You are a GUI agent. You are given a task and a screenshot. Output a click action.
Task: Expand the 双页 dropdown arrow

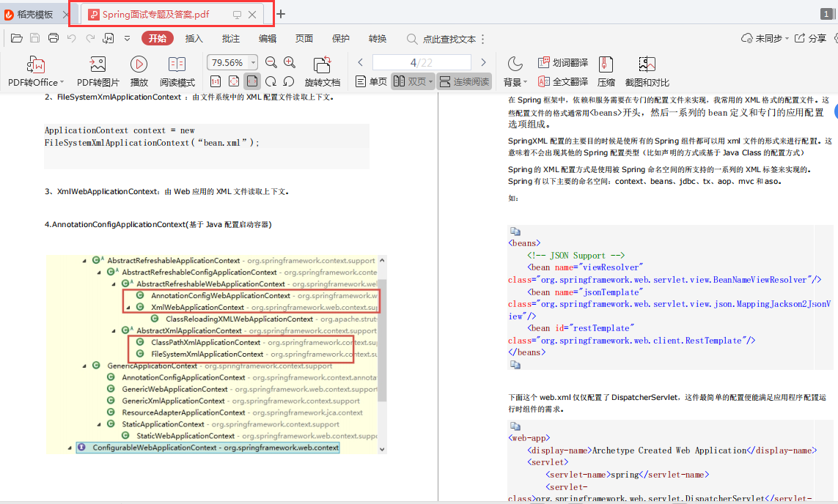pos(431,82)
